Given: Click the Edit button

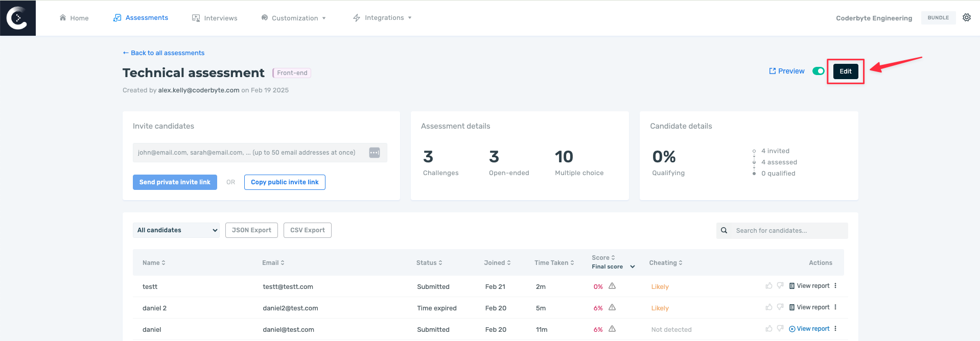Looking at the screenshot, I should 845,71.
